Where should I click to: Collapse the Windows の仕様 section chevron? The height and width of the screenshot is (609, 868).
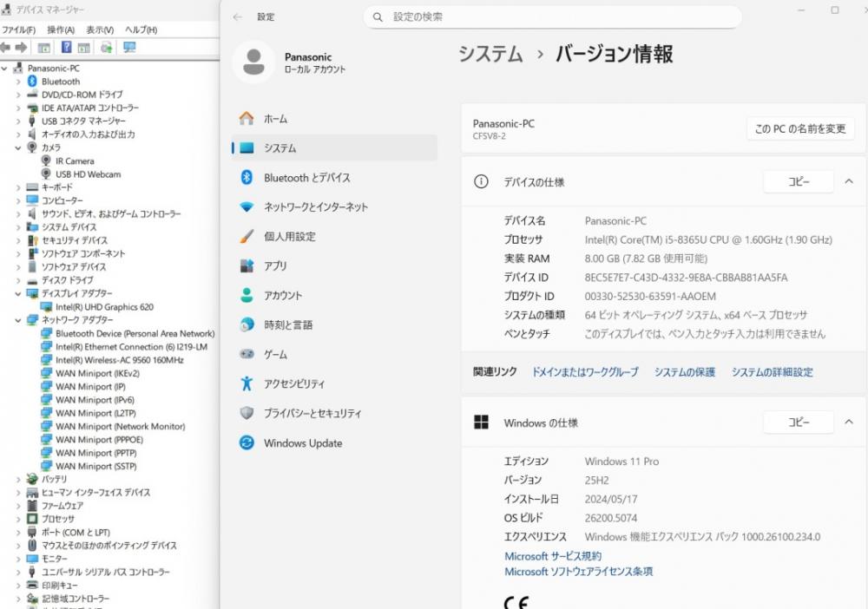tap(849, 422)
